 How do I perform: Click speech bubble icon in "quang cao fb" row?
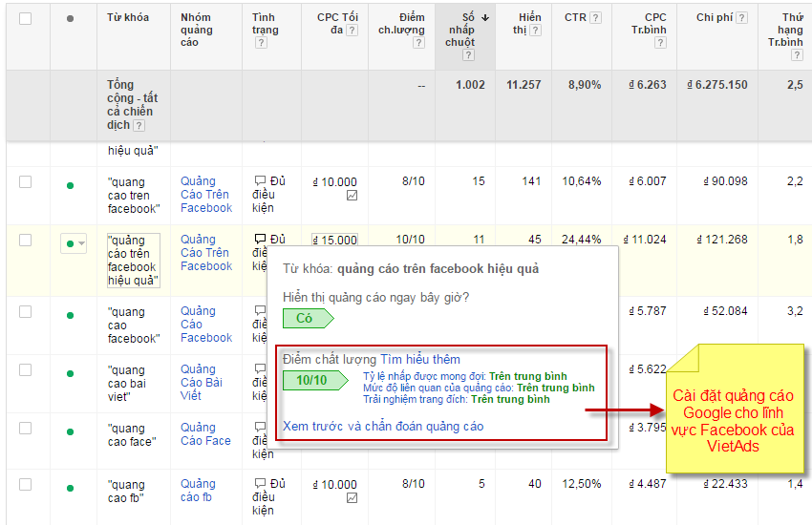pyautogui.click(x=260, y=483)
